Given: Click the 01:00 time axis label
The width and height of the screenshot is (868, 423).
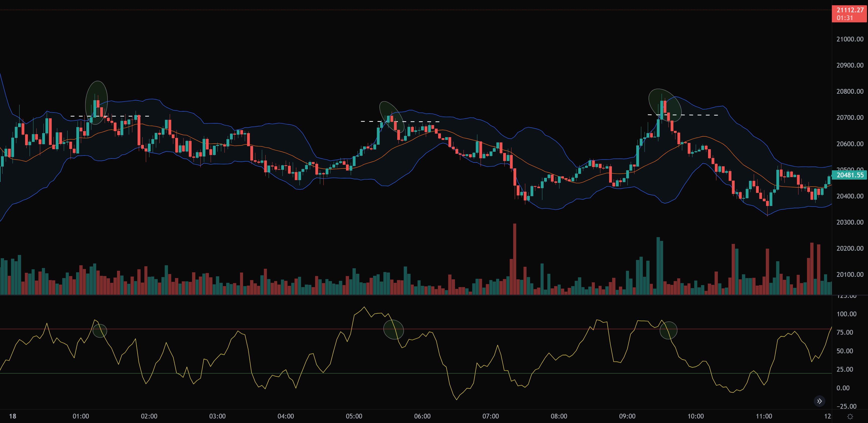Looking at the screenshot, I should (x=81, y=416).
